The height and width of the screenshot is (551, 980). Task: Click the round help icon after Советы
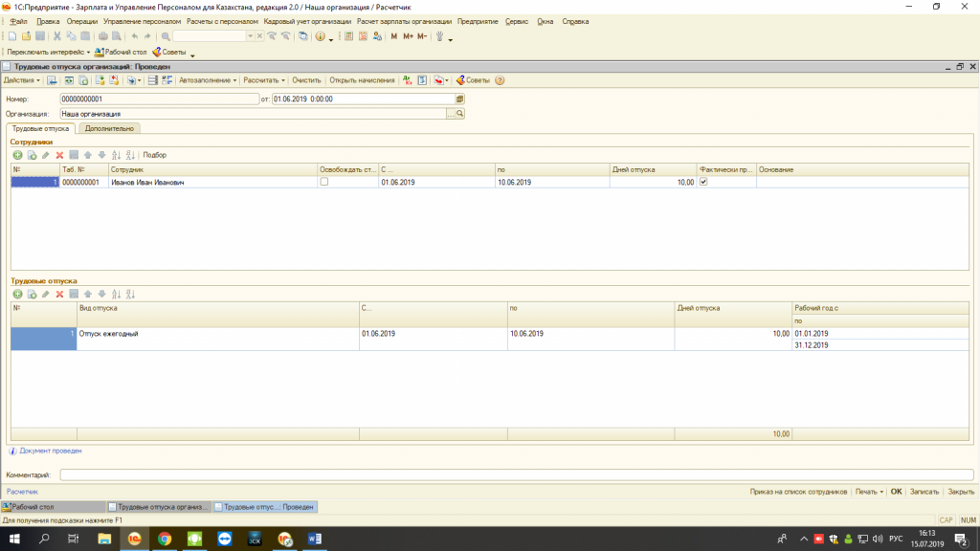[500, 80]
